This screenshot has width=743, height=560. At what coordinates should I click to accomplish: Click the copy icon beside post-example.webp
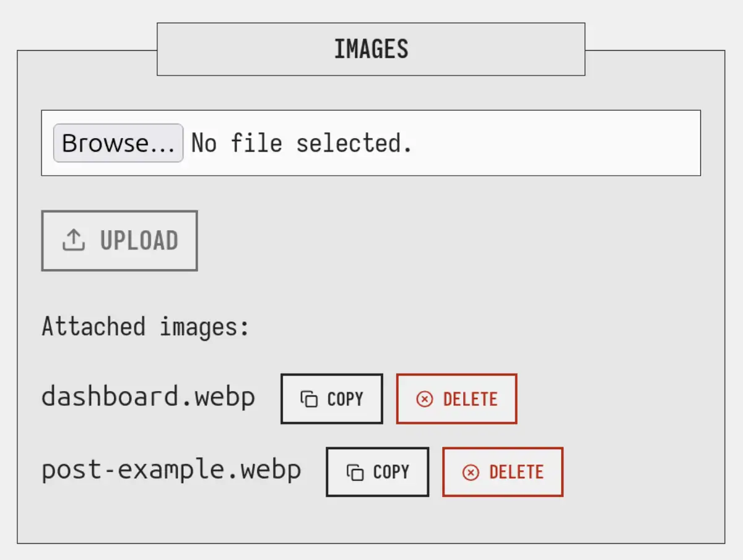coord(355,473)
